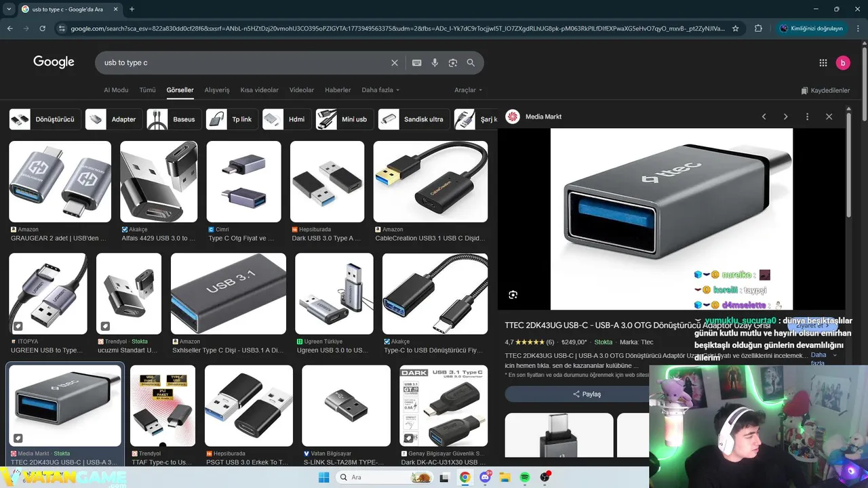Open the Chrome extensions puzzle icon
Screen dimensions: 868x488
point(758,28)
